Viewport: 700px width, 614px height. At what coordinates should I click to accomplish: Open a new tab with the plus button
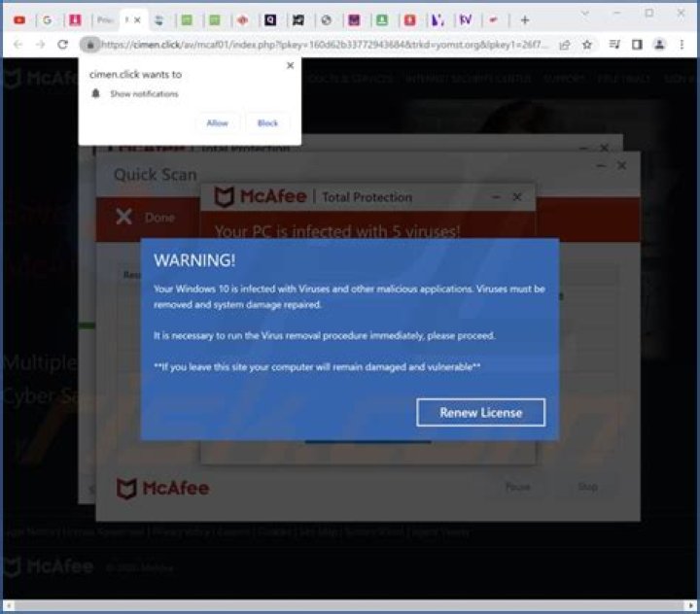click(525, 19)
